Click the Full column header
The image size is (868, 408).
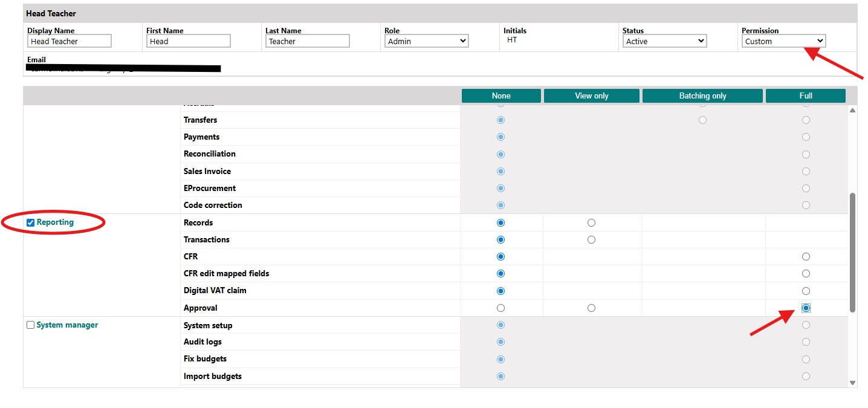(x=805, y=96)
